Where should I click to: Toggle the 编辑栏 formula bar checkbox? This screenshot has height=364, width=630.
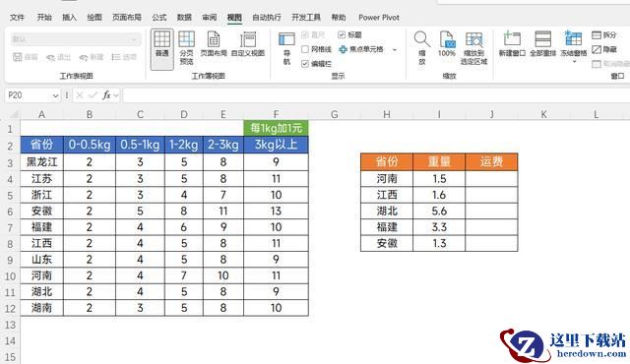(305, 64)
